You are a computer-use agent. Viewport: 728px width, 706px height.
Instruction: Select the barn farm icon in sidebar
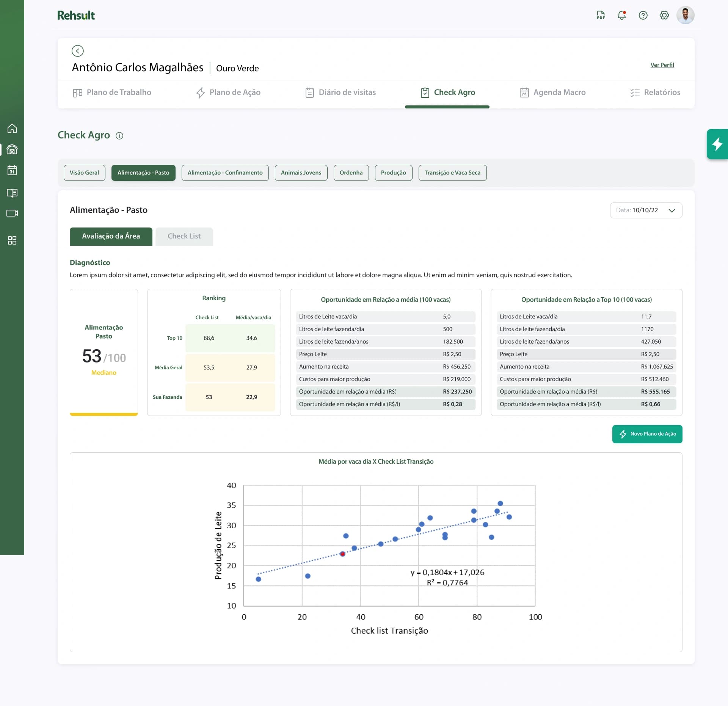[12, 149]
